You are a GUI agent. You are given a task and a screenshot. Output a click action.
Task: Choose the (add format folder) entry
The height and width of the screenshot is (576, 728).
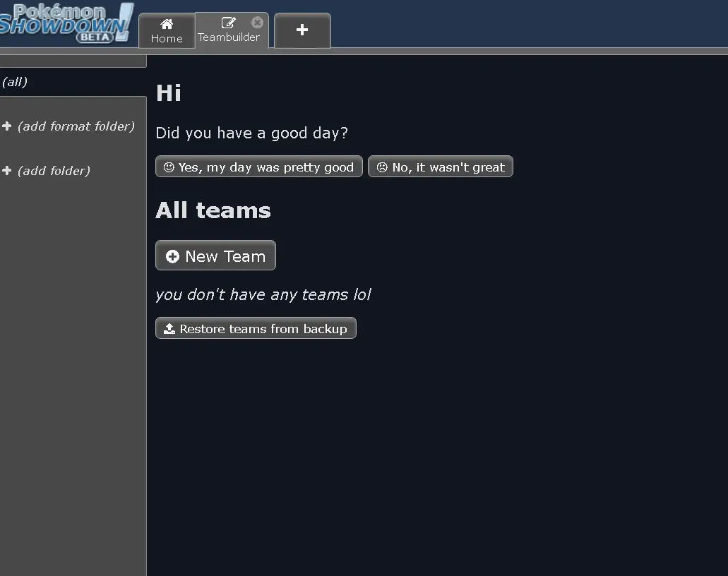click(x=76, y=126)
